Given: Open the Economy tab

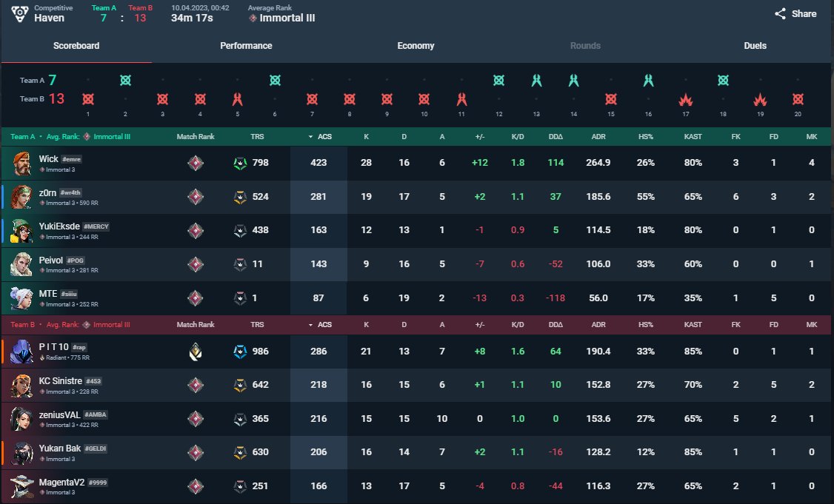Looking at the screenshot, I should (x=416, y=45).
